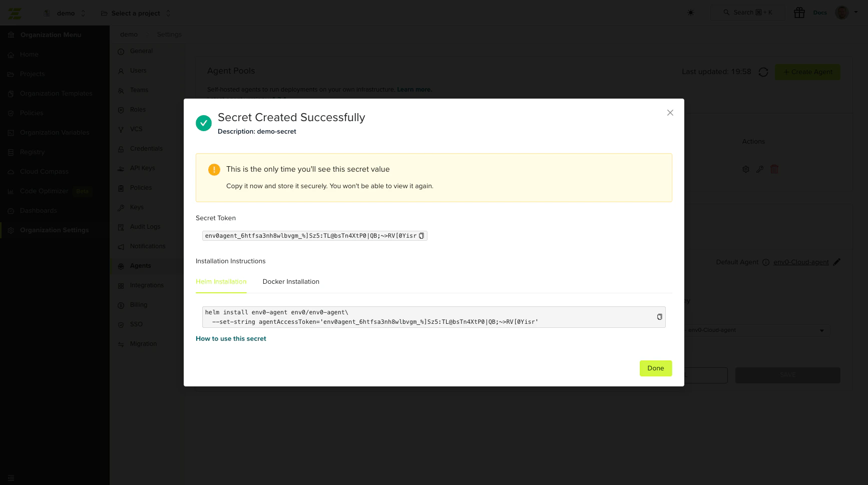Open the Select a project dropdown
The image size is (868, 485).
[x=135, y=13]
